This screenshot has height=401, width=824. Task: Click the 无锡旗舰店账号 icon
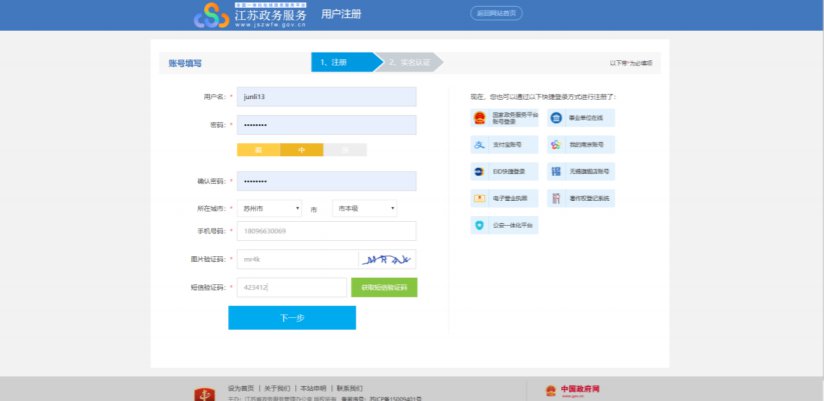click(557, 172)
